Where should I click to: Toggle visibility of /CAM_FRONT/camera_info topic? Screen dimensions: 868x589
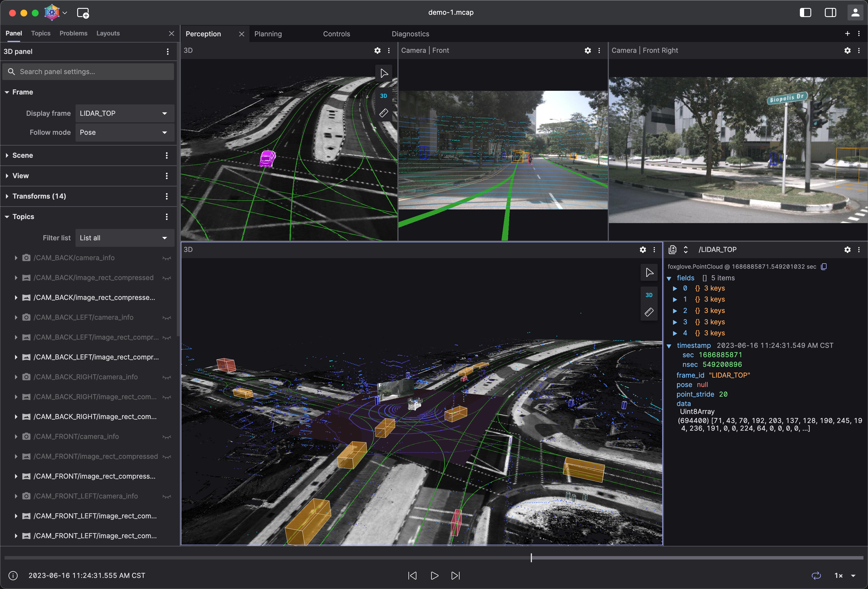click(167, 437)
